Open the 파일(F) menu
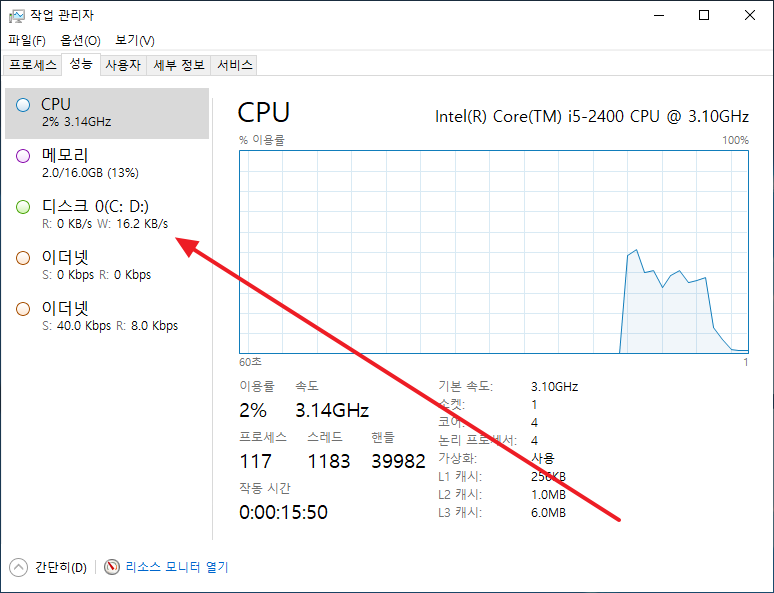This screenshot has height=593, width=774. point(27,40)
